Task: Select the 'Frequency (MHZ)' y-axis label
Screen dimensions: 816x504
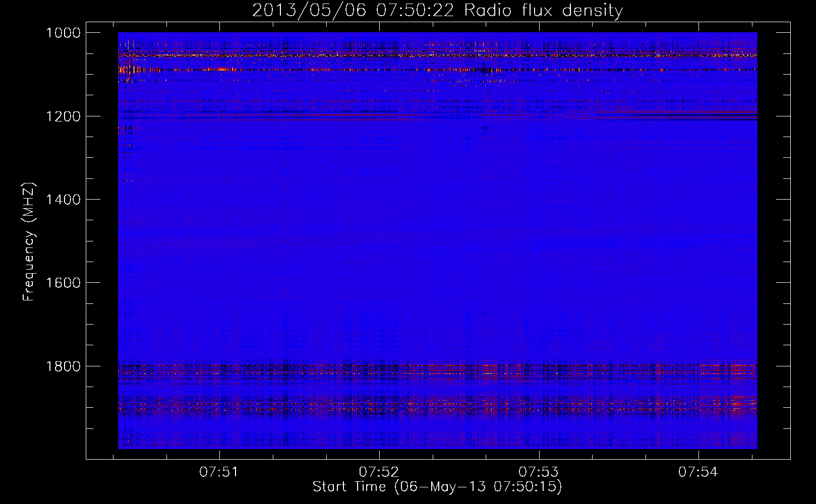Action: coord(29,242)
